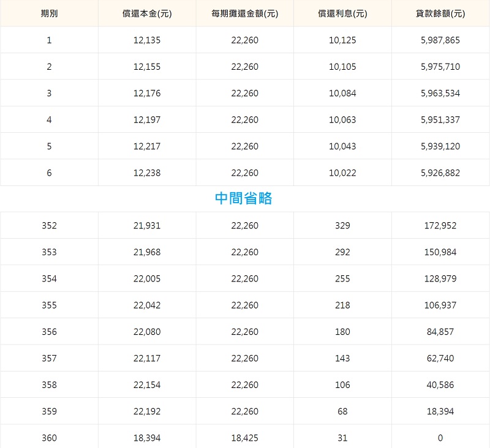490x448 pixels.
Task: Select loan balance 40,586 in period 358
Action: (440, 385)
